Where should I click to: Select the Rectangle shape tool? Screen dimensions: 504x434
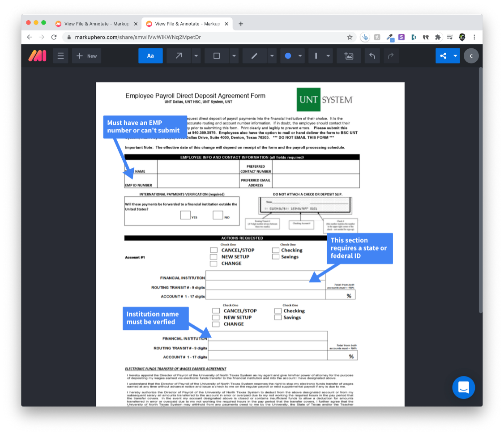[217, 56]
